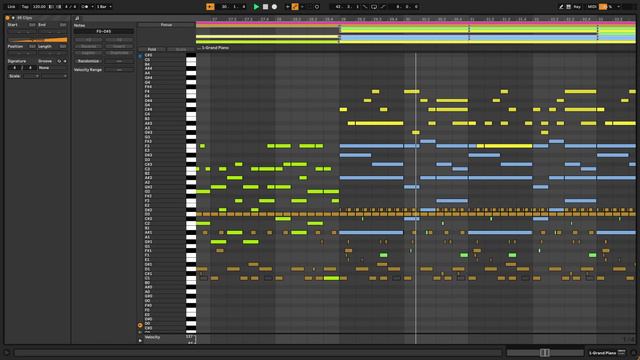The image size is (640, 360).
Task: Toggle the orange Automation Arm icon
Action: pyautogui.click(x=295, y=7)
